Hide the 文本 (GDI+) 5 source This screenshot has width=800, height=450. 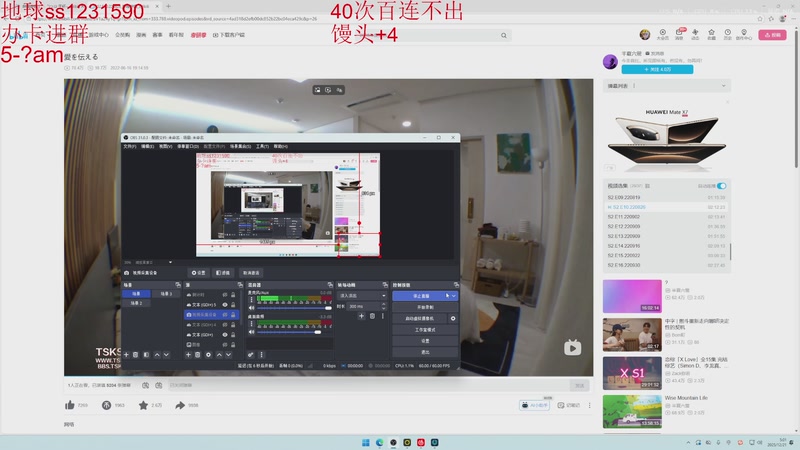(x=224, y=305)
